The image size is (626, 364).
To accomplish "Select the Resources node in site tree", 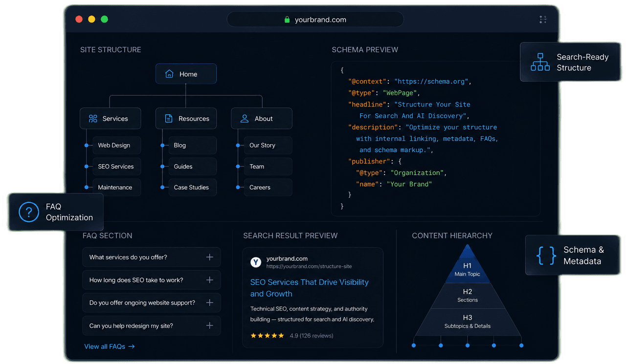I will (x=186, y=119).
